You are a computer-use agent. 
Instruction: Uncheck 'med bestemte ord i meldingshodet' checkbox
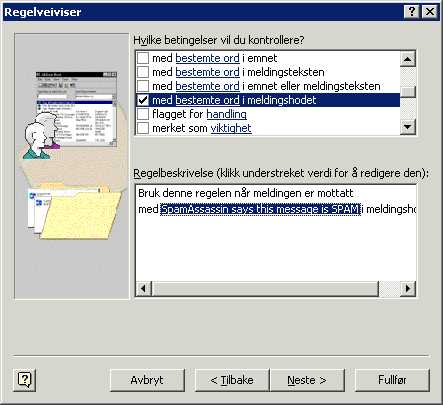143,100
